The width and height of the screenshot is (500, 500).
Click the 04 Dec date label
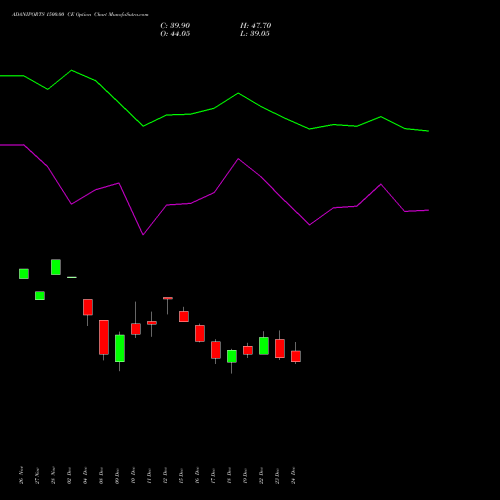click(85, 475)
